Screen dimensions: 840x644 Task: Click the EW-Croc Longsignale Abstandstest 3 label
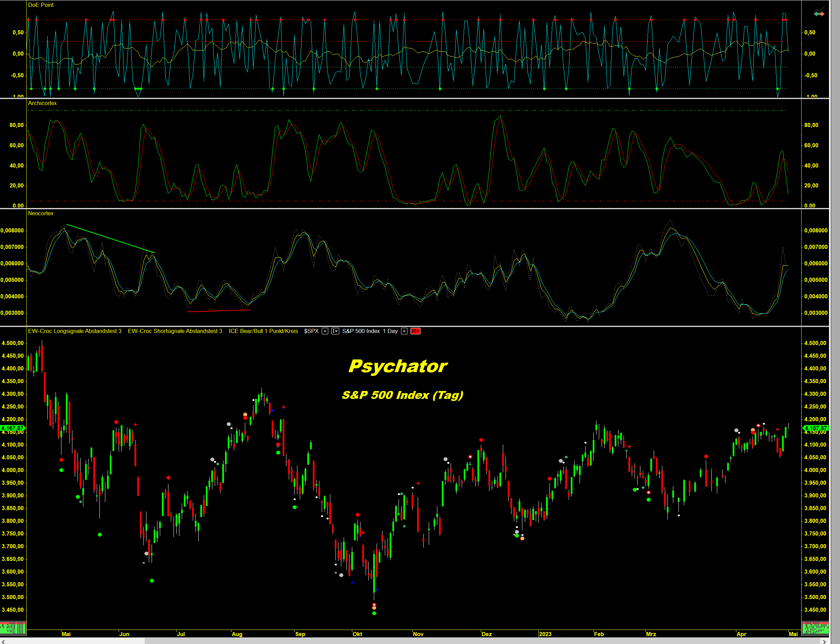75,331
